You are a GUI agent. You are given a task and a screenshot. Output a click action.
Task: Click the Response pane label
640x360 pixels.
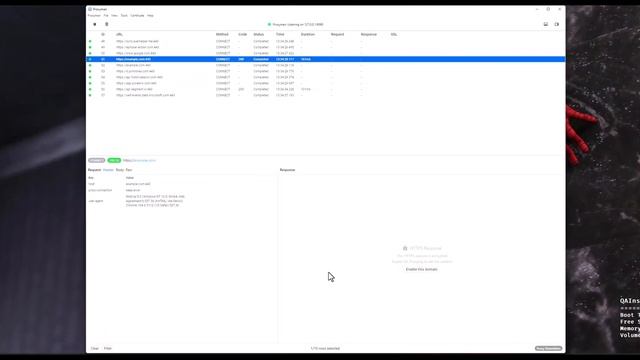point(287,170)
